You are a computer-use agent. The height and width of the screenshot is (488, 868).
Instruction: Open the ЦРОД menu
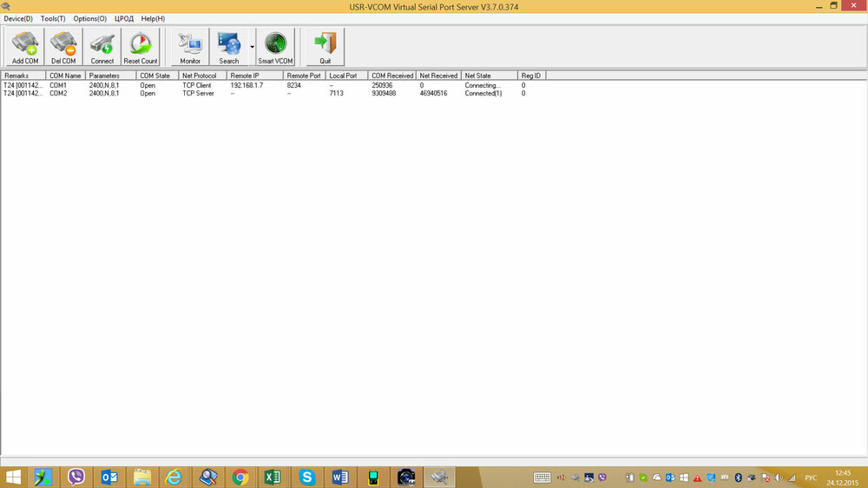point(124,18)
